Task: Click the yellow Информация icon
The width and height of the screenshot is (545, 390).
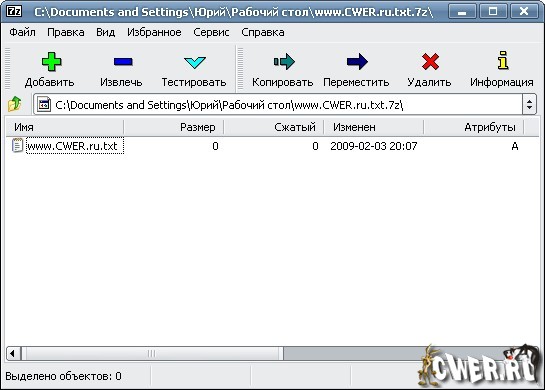Action: pyautogui.click(x=503, y=60)
